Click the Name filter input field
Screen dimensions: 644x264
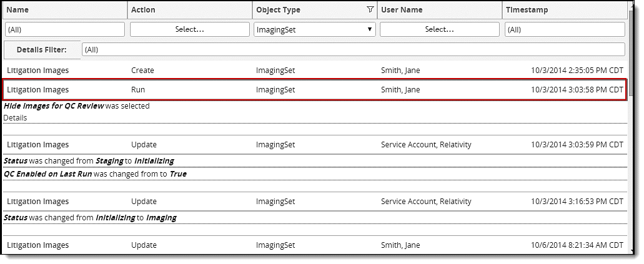pyautogui.click(x=65, y=29)
